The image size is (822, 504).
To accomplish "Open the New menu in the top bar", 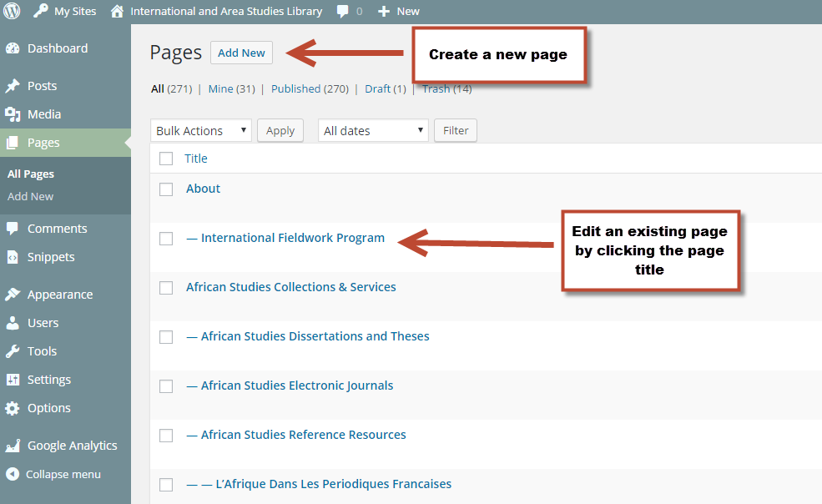I will [398, 12].
